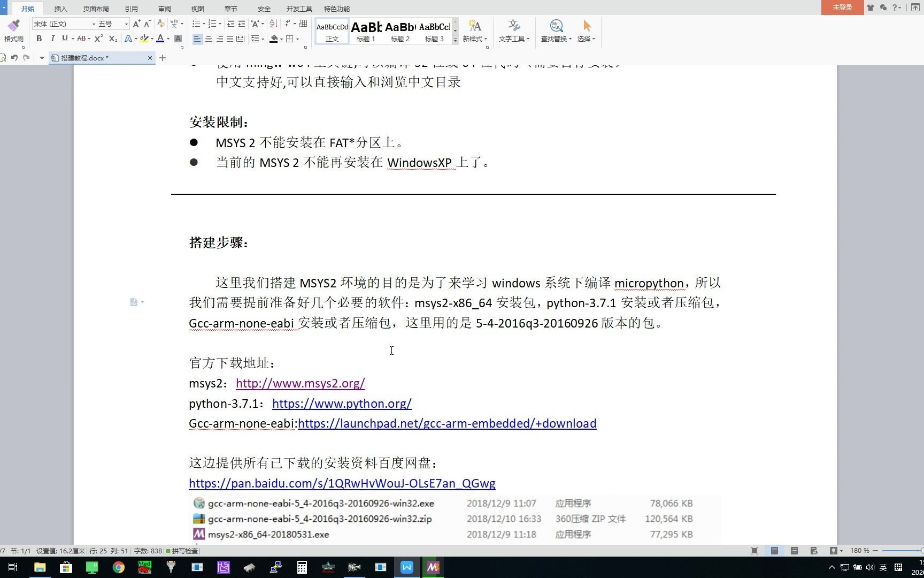This screenshot has width=924, height=578.
Task: Open Chrome from the Windows taskbar
Action: (x=118, y=567)
